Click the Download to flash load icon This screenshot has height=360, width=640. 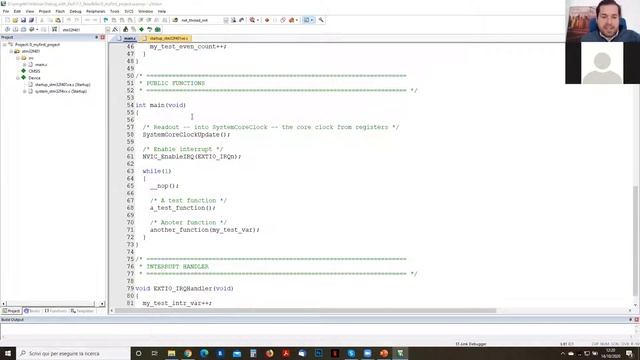point(54,29)
